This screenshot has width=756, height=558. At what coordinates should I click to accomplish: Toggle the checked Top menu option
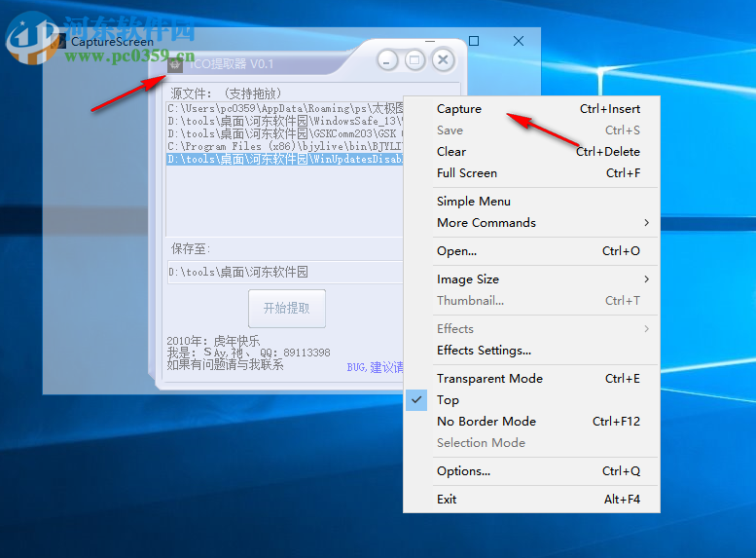(532, 400)
